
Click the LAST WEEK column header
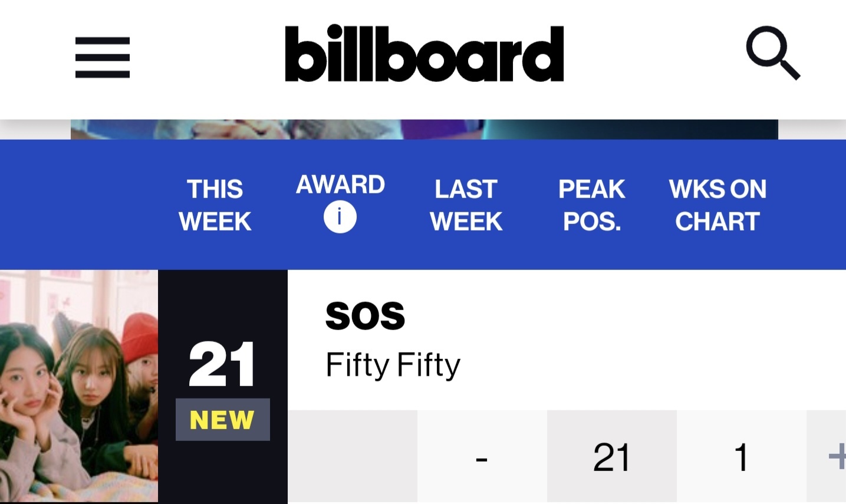[x=466, y=205]
